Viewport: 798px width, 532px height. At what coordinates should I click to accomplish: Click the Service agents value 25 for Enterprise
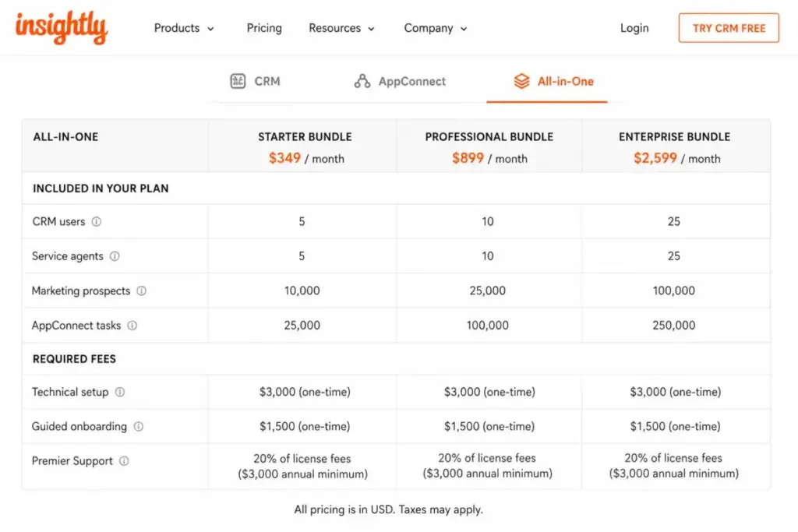coord(674,255)
